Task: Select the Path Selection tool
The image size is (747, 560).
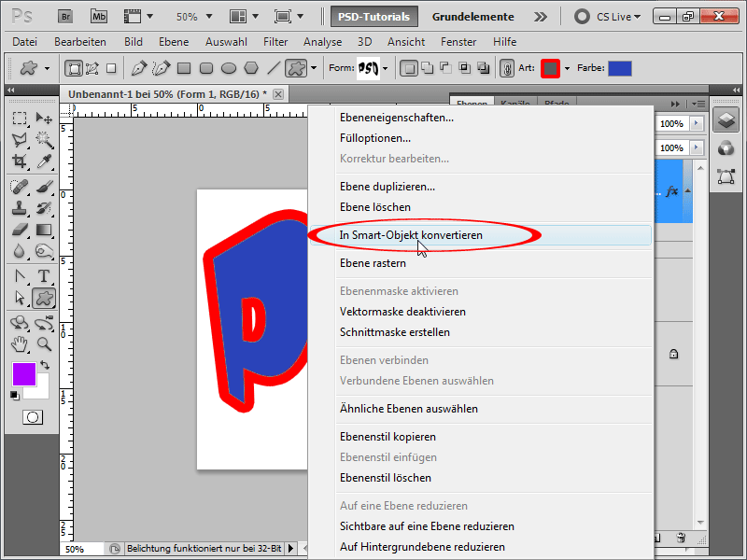Action: click(20, 298)
